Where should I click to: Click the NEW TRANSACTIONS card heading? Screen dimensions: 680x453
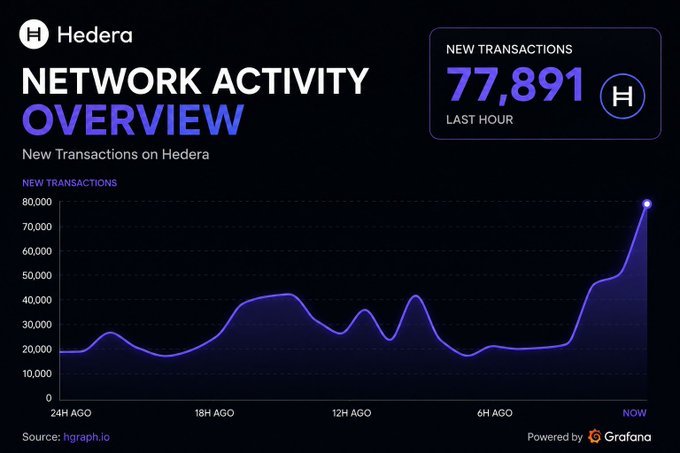509,49
